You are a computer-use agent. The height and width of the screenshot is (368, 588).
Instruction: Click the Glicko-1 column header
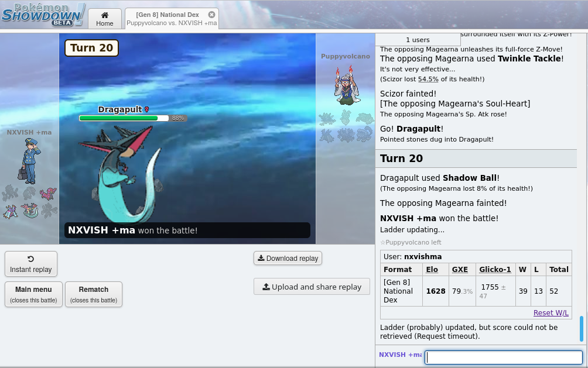pos(495,270)
